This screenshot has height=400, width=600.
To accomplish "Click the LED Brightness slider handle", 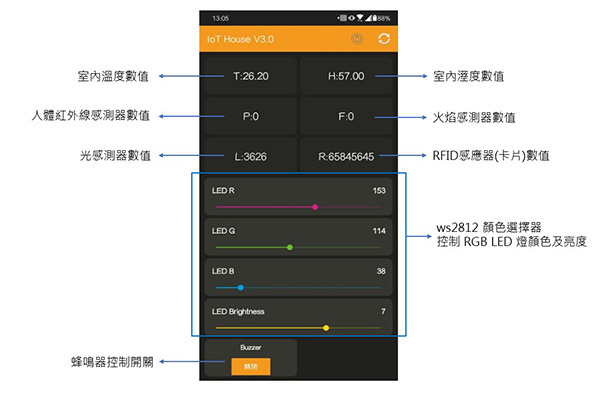I will coord(326,328).
